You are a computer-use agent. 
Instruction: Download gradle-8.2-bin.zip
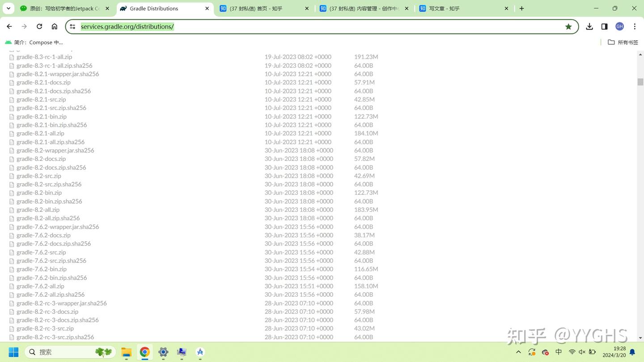39,193
